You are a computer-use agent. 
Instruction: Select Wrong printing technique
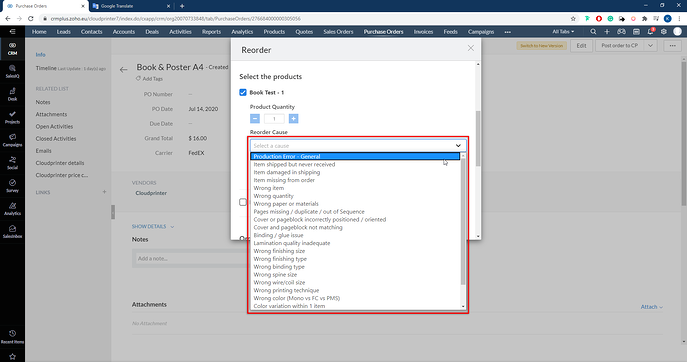[355, 290]
